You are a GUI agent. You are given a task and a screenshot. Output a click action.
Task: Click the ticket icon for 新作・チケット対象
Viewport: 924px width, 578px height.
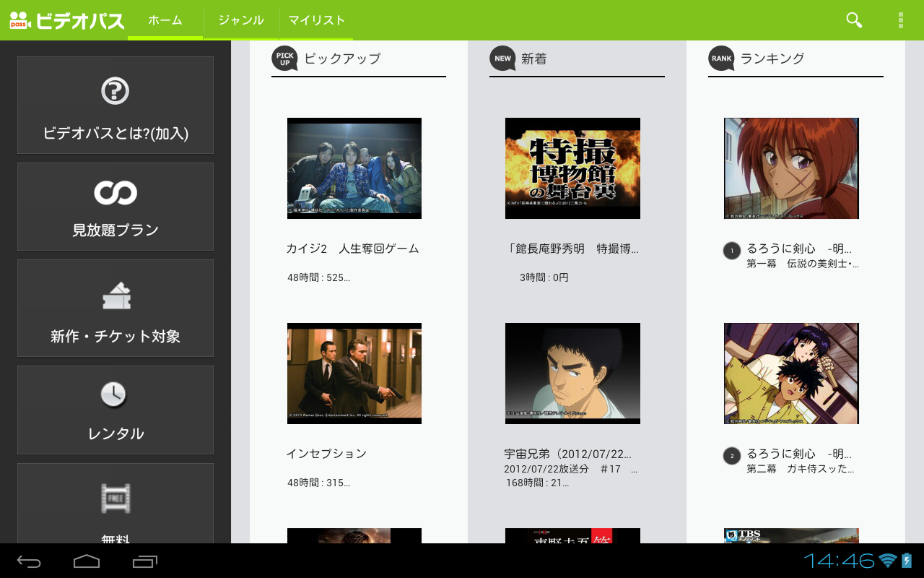tap(116, 295)
